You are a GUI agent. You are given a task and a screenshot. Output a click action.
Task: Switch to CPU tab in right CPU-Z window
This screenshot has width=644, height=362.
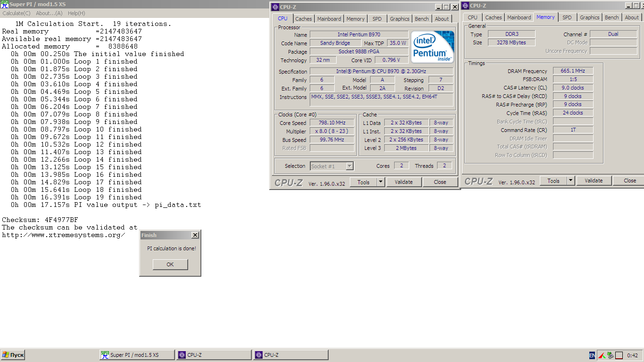[x=472, y=17]
